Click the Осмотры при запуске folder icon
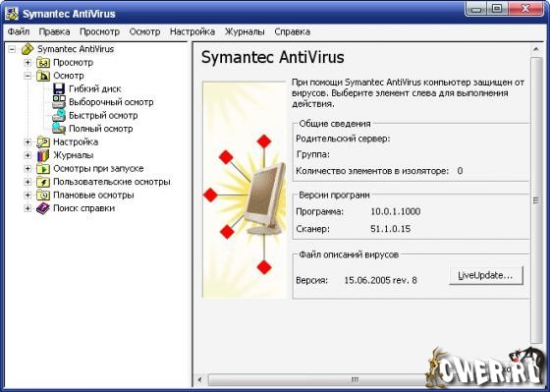Viewport: 550px width, 392px height. pyautogui.click(x=43, y=168)
